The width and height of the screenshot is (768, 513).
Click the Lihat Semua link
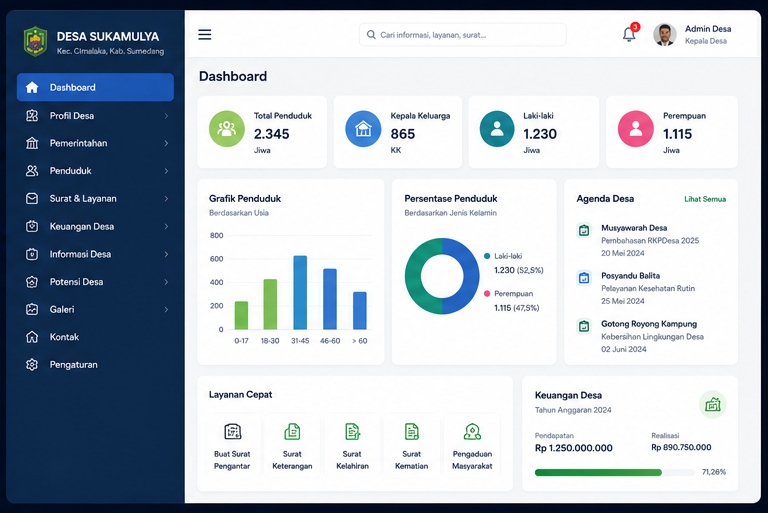705,199
